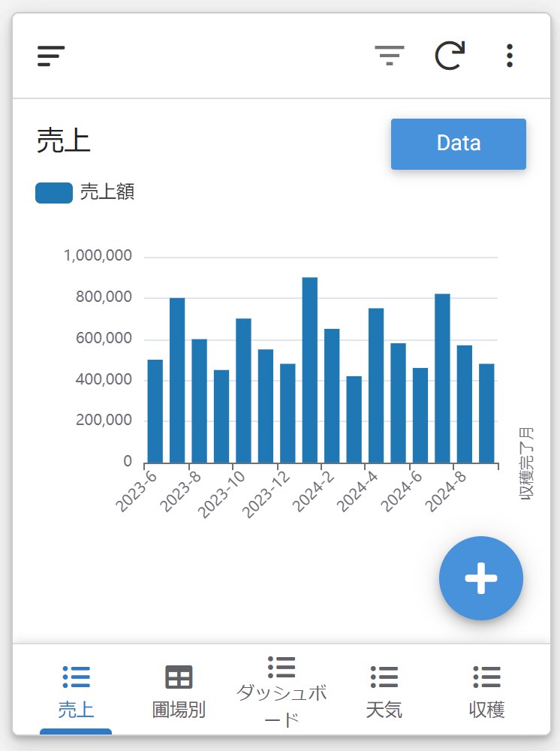Click the 売上額 legend label

(x=107, y=192)
